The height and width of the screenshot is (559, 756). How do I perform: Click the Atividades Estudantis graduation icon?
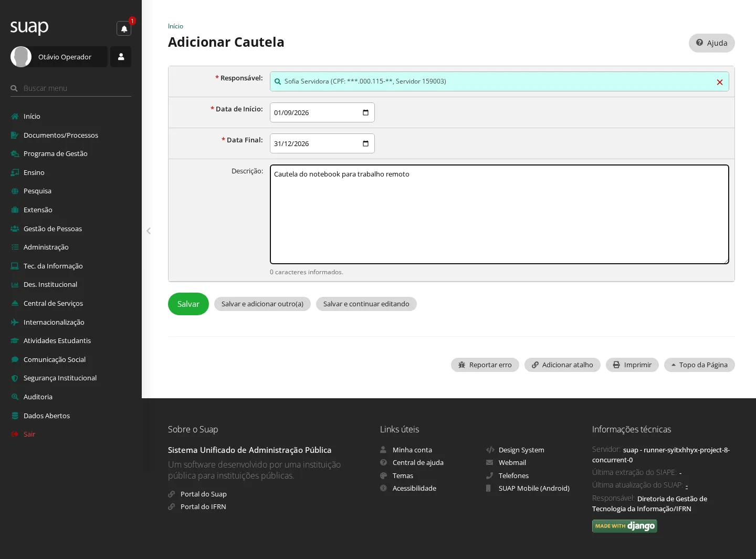click(15, 340)
